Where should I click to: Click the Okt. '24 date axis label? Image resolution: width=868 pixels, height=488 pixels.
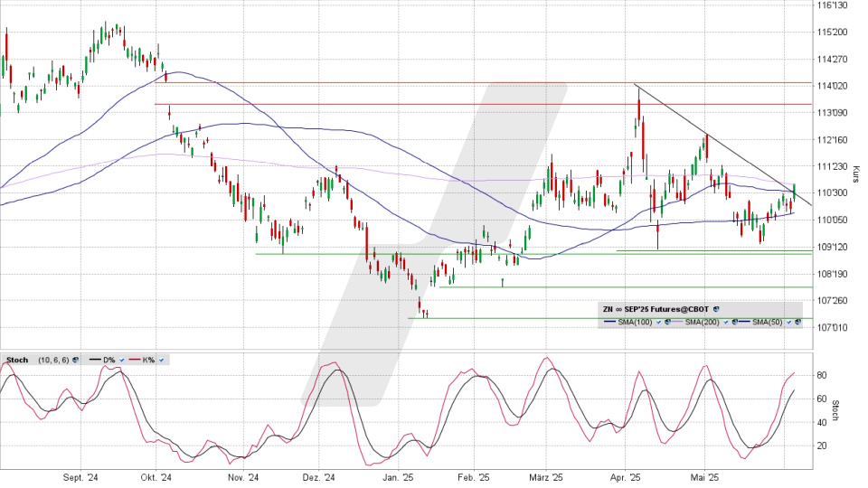(156, 477)
